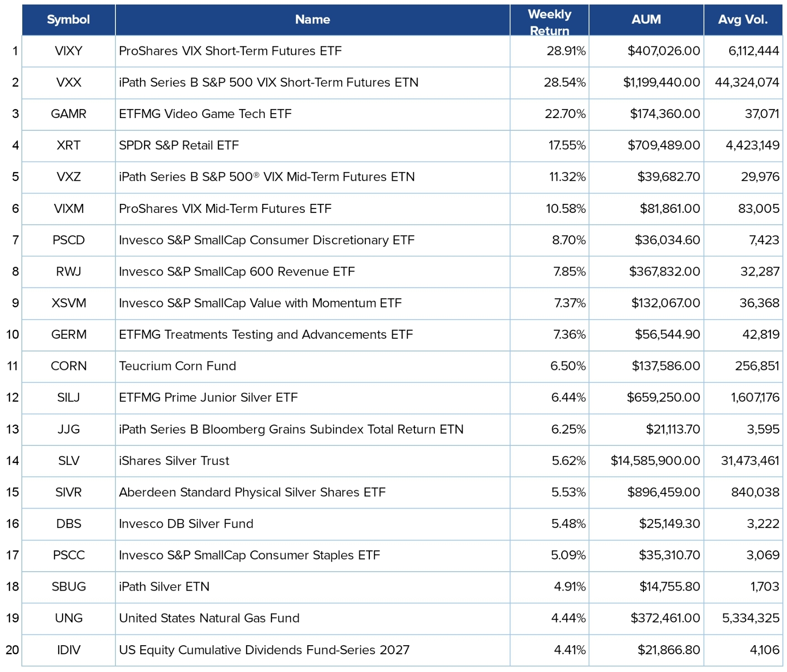Select the XSVM symbol cell

pyautogui.click(x=69, y=303)
